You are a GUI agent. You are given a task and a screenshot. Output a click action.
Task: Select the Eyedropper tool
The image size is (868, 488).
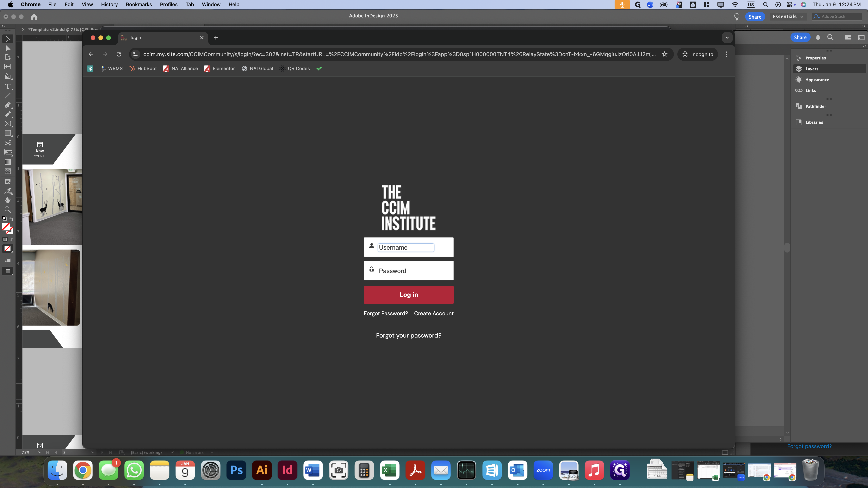pyautogui.click(x=7, y=191)
